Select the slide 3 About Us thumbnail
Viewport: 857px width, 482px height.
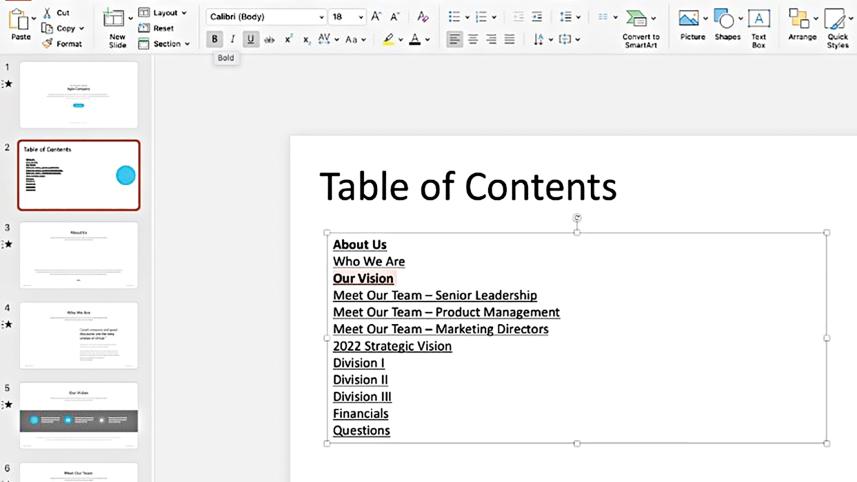click(x=79, y=254)
